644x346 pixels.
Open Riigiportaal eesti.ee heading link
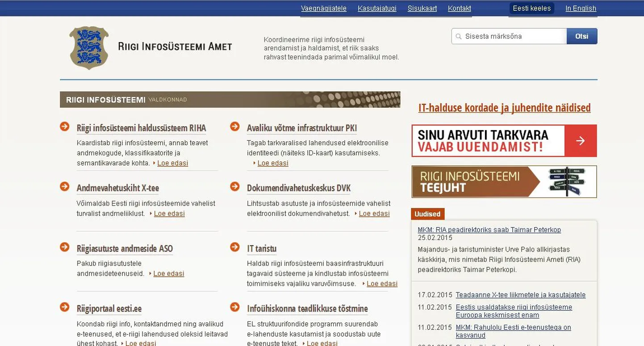109,309
